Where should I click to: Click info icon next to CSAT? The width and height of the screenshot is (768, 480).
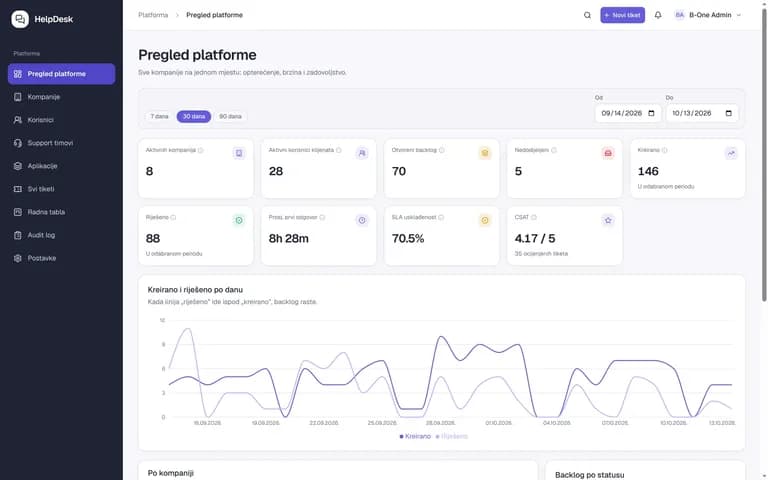coord(534,217)
